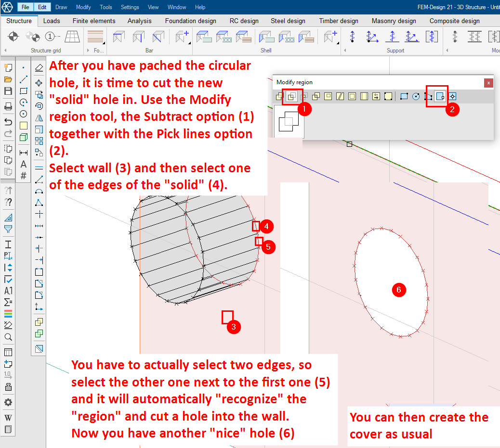Screen dimensions: 500x448
Task: Select the rectangle region option in Modify region
Action: (x=404, y=97)
